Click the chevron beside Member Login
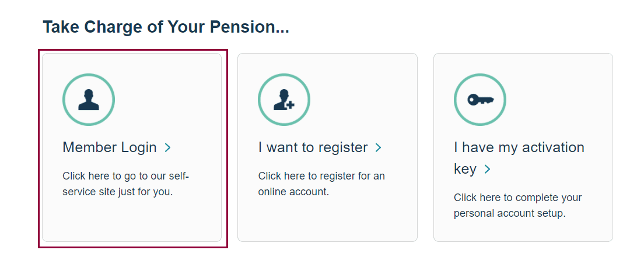Viewport: 644px width, 264px height. click(167, 148)
